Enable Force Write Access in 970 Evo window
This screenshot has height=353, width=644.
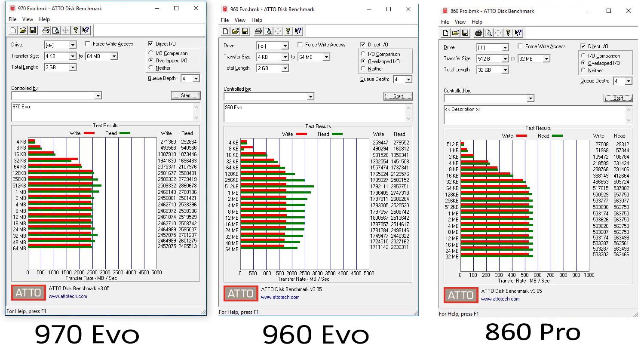point(88,43)
